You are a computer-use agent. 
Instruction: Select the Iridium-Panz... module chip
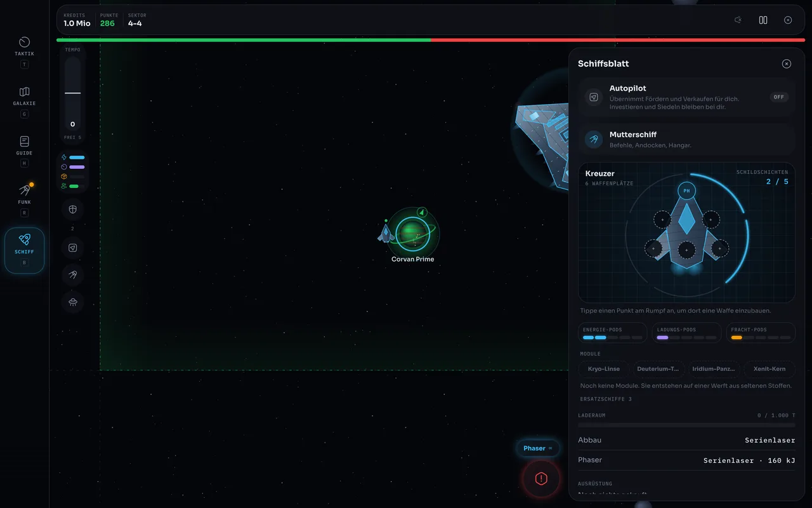(x=713, y=369)
